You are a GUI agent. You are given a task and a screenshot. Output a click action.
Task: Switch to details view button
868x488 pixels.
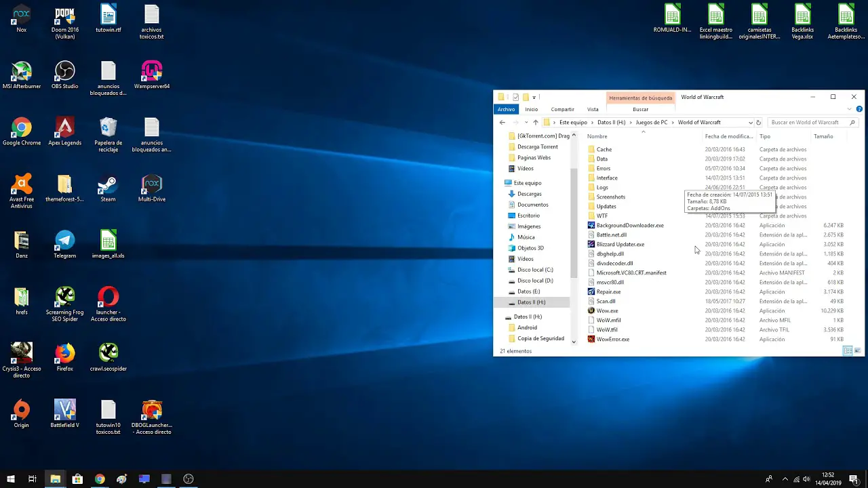pyautogui.click(x=847, y=350)
